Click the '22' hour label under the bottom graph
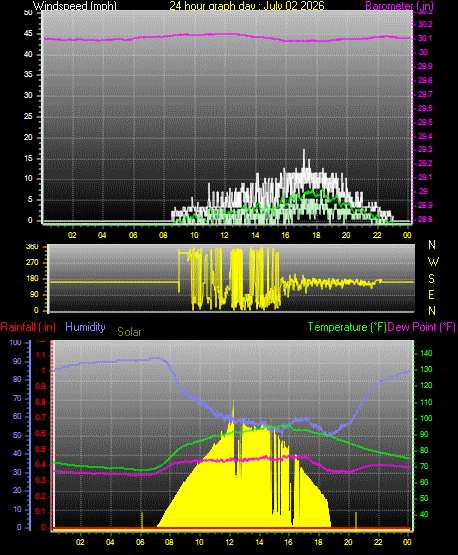The image size is (458, 555). [378, 542]
